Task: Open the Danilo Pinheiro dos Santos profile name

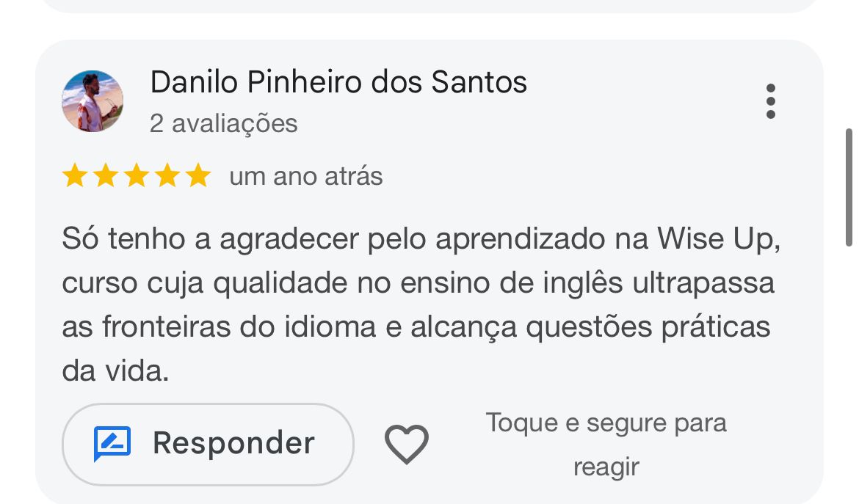Action: 338,82
